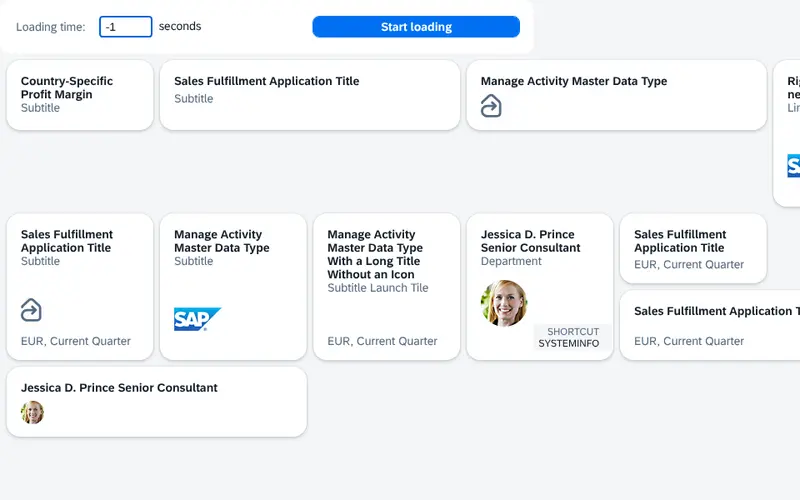Open the Country-Specific Profit Margin tile
The image size is (800, 500).
pyautogui.click(x=80, y=95)
